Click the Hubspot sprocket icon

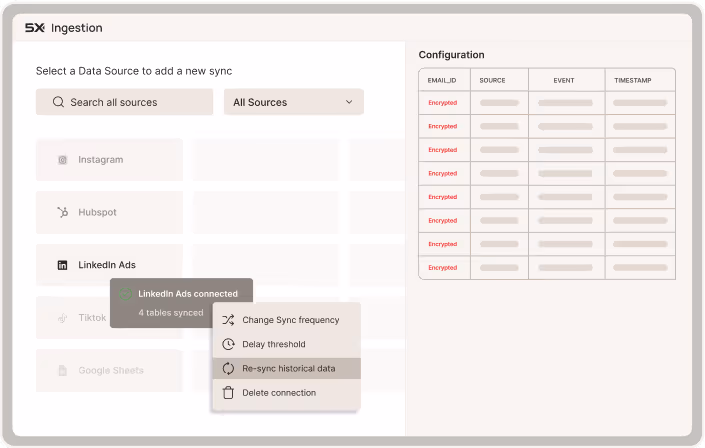click(62, 212)
